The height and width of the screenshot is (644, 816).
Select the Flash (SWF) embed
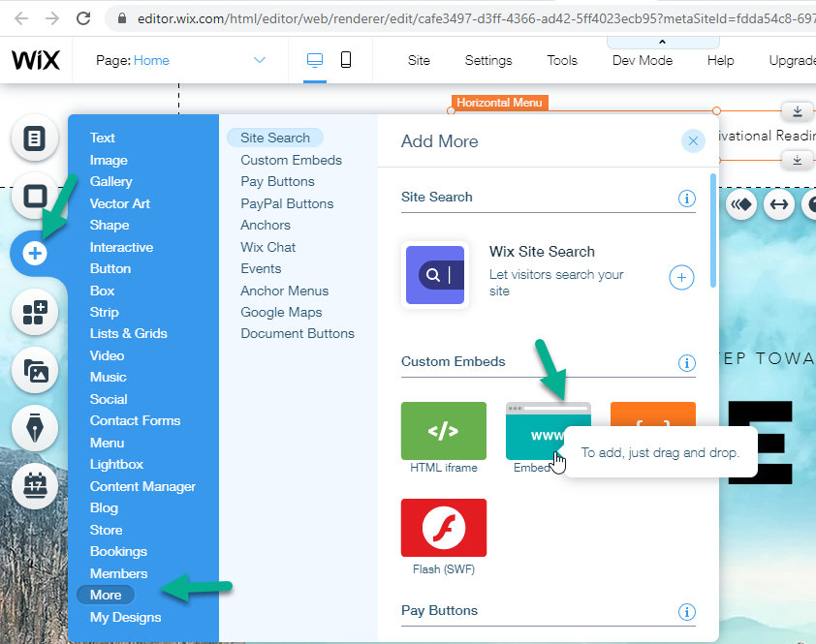(x=444, y=528)
